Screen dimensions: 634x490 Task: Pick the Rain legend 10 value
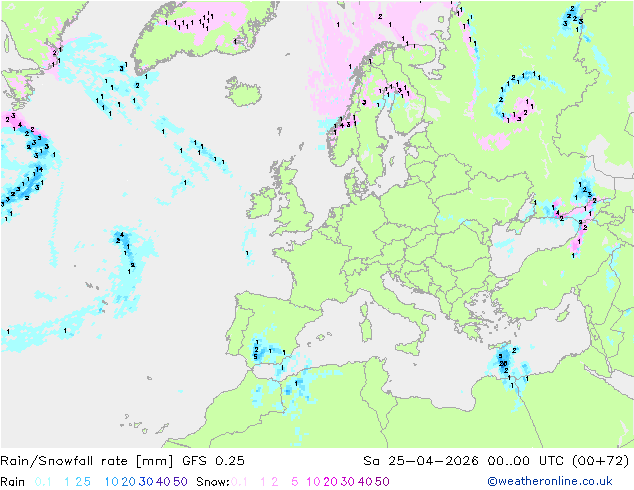tap(112, 482)
